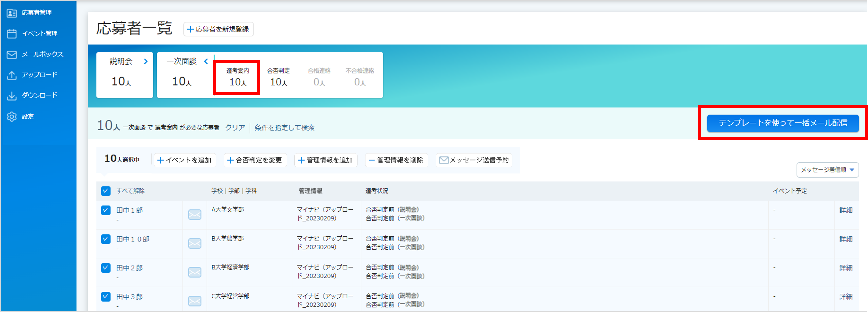
Task: Collapse the 一次面談 stage with its left chevron
Action: [x=206, y=61]
